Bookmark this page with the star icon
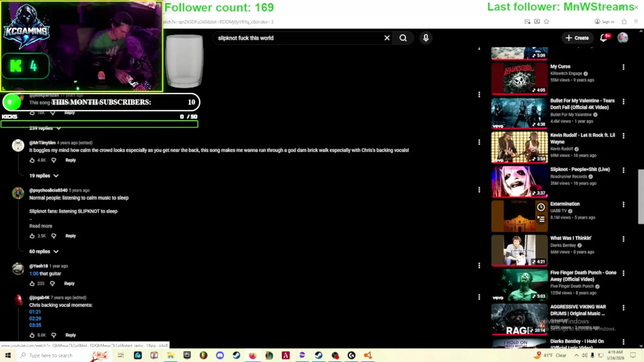This screenshot has width=644, height=362. tap(546, 22)
